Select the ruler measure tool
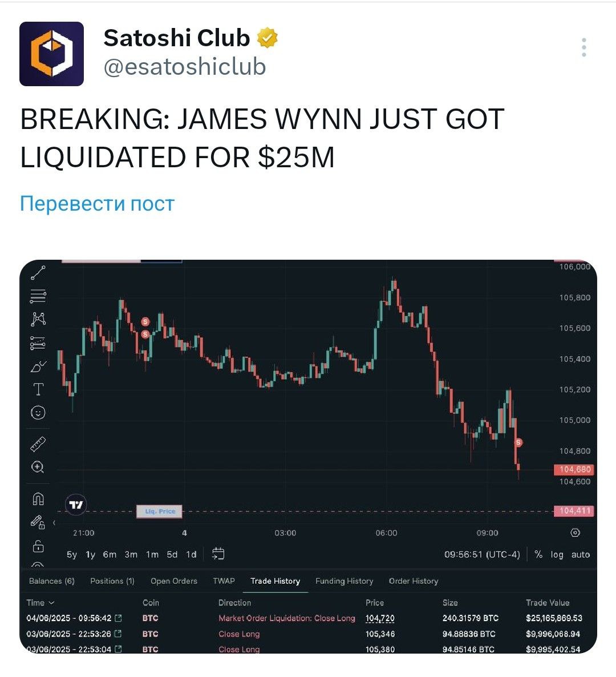Screen dimensions: 616x677 coord(38,444)
